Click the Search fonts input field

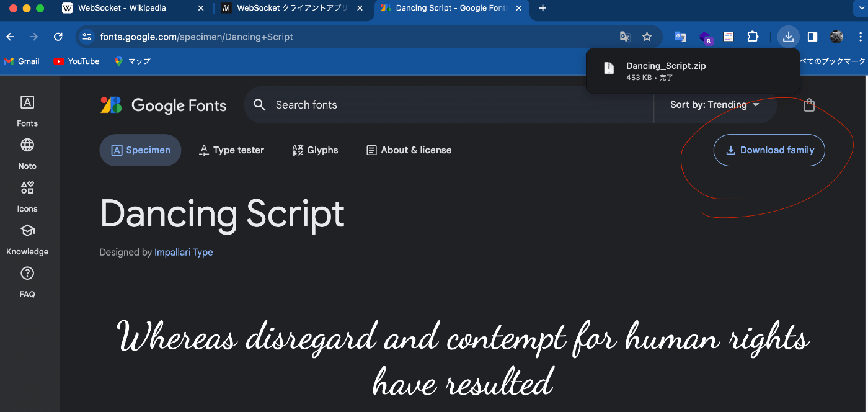tap(448, 105)
